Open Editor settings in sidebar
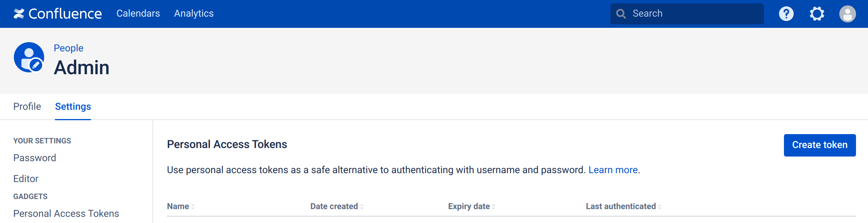The height and width of the screenshot is (223, 868). (26, 179)
